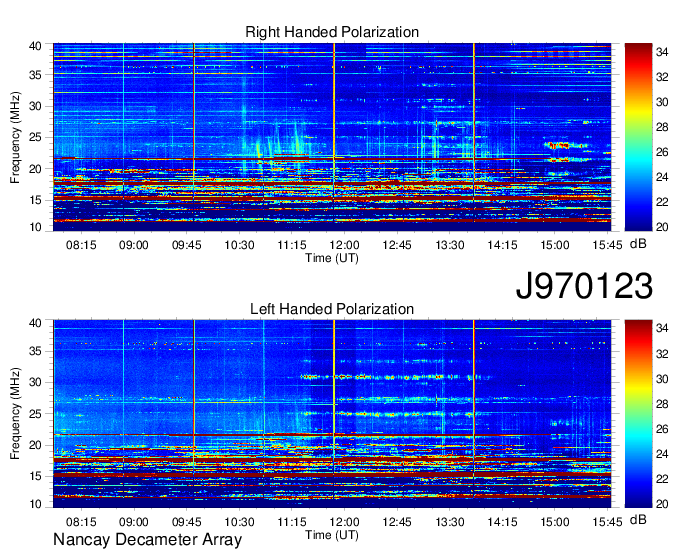Select the observation ID "J970123"
The image size is (680, 552).
(x=584, y=285)
